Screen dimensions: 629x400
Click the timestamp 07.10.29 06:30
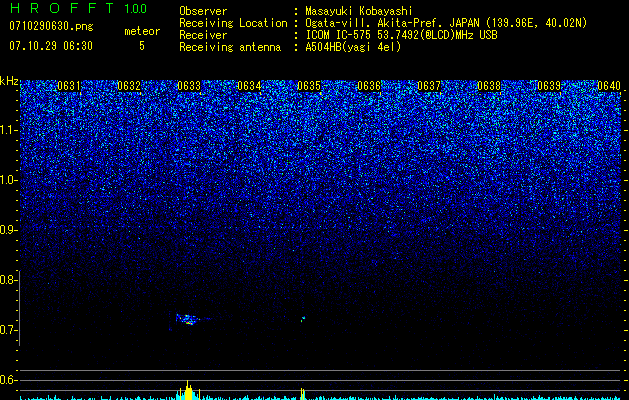(x=51, y=46)
